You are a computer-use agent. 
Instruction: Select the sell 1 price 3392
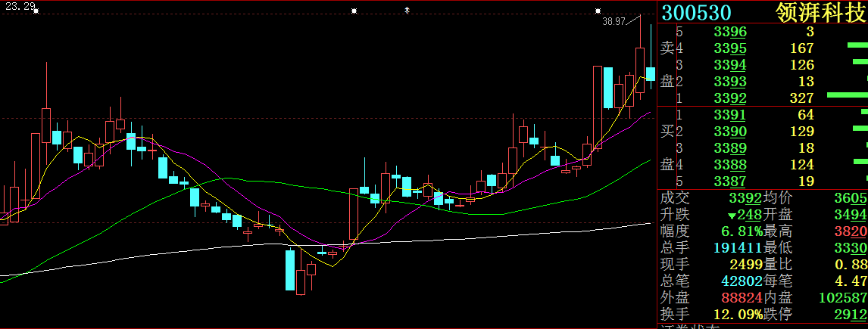(x=730, y=98)
